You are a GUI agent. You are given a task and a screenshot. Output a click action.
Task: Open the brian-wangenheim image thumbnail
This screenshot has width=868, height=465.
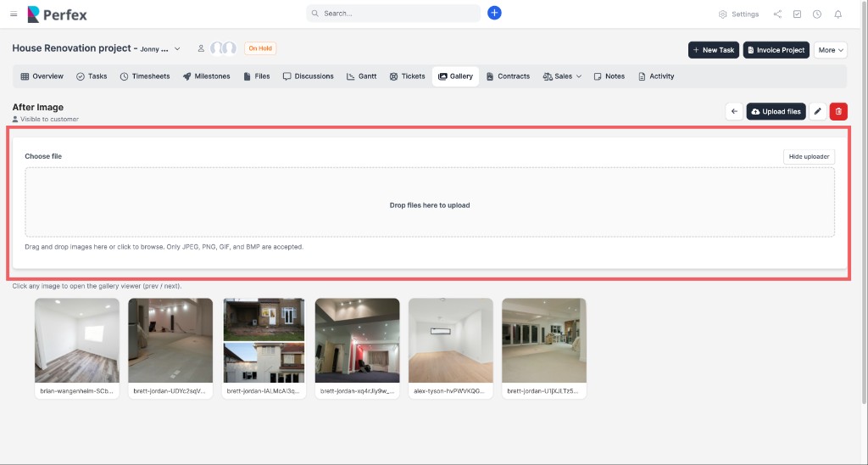[x=77, y=340]
